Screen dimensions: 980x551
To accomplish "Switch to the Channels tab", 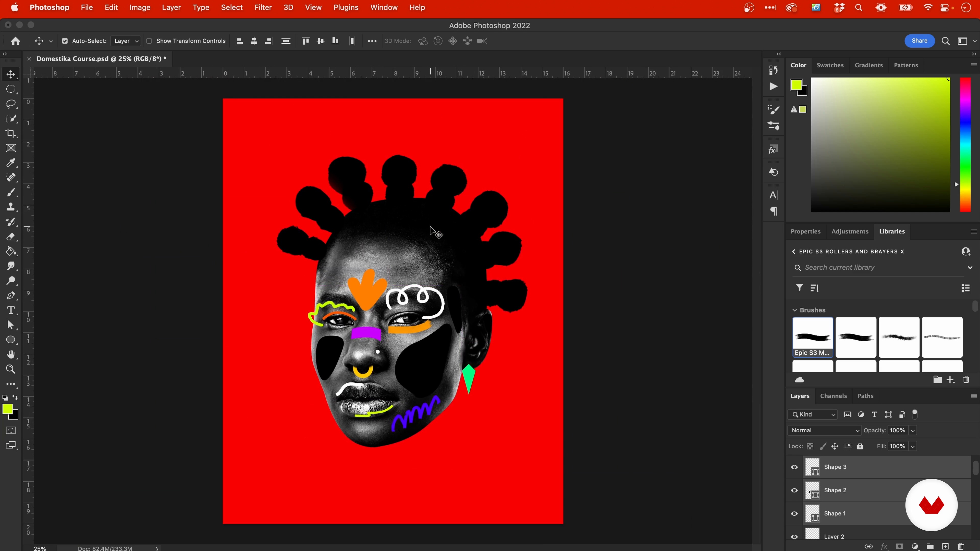I will (x=834, y=396).
